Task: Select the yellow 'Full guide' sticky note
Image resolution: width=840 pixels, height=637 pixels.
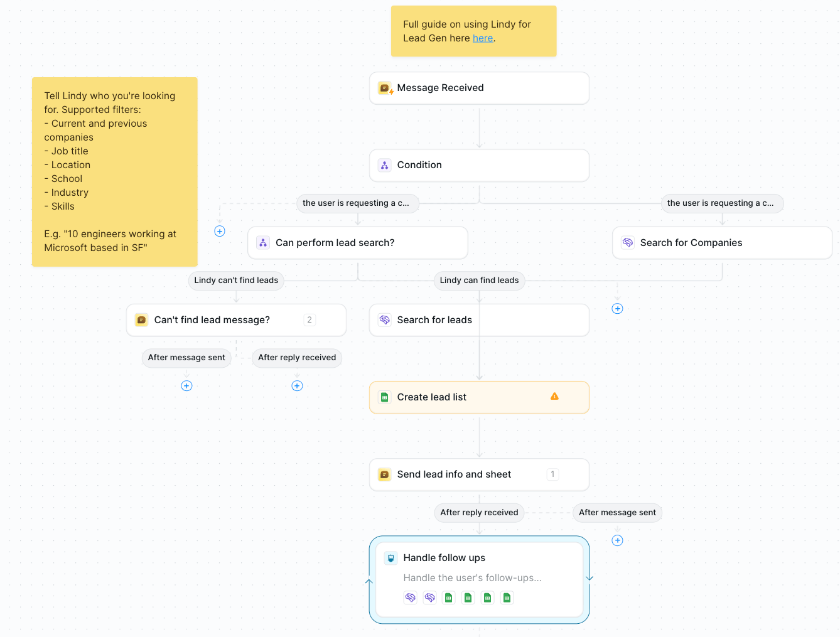Action: [474, 31]
